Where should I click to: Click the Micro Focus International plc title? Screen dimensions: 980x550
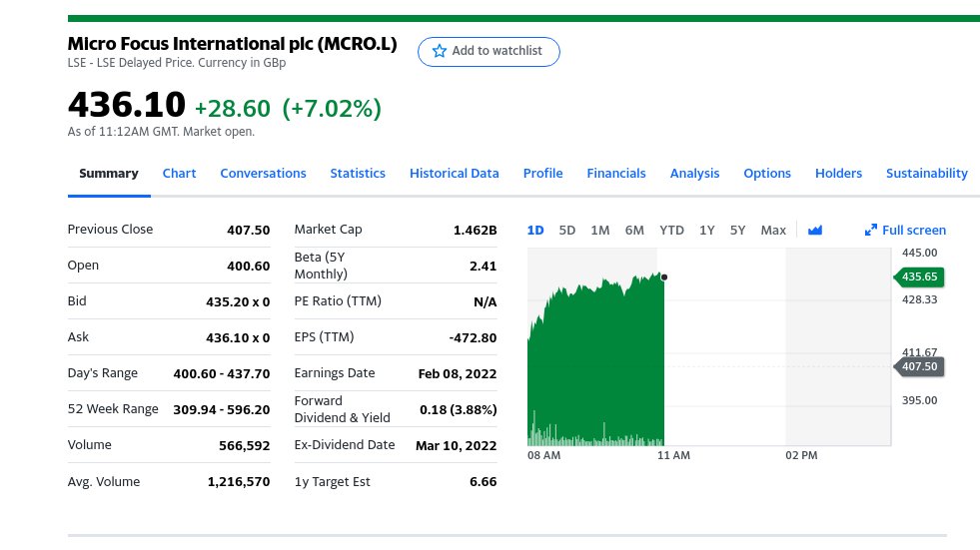(232, 44)
